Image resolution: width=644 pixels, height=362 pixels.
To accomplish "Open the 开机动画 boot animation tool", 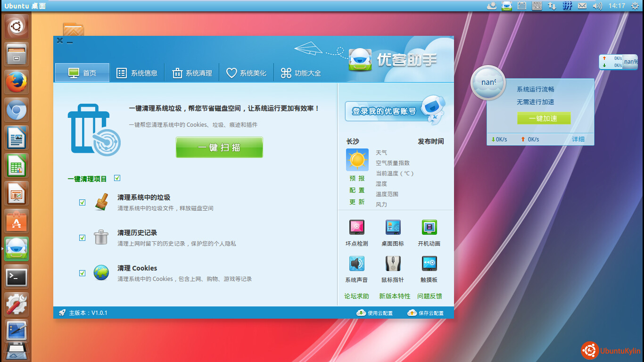I will point(429,228).
